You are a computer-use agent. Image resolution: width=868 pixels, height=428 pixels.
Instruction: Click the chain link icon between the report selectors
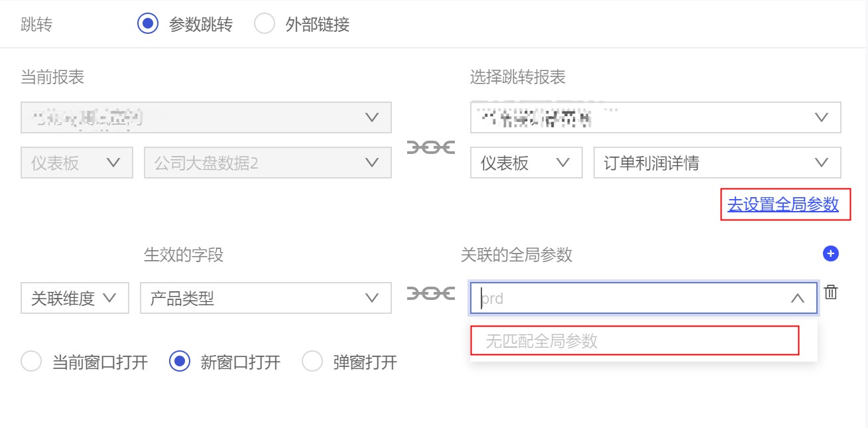click(x=430, y=147)
